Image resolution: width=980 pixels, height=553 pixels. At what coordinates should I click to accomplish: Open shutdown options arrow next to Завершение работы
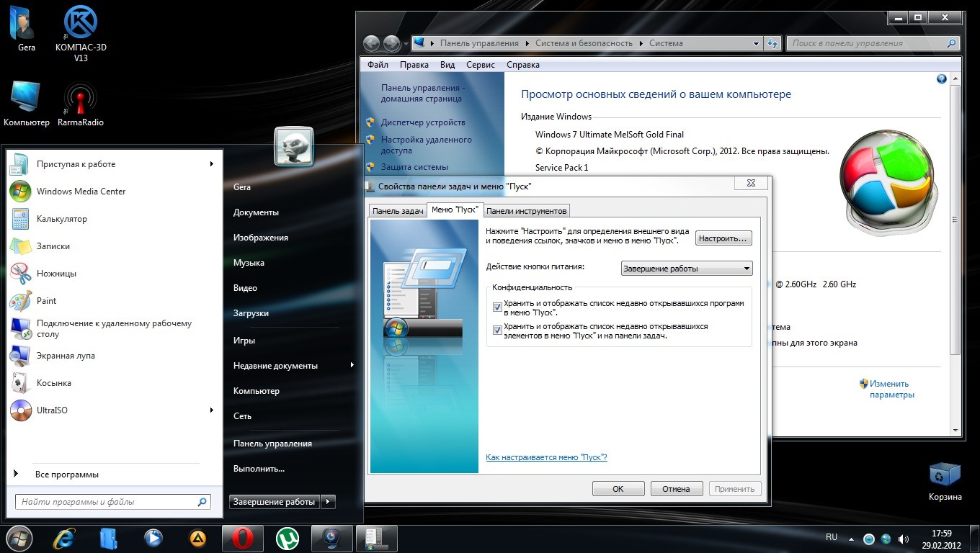pyautogui.click(x=328, y=502)
